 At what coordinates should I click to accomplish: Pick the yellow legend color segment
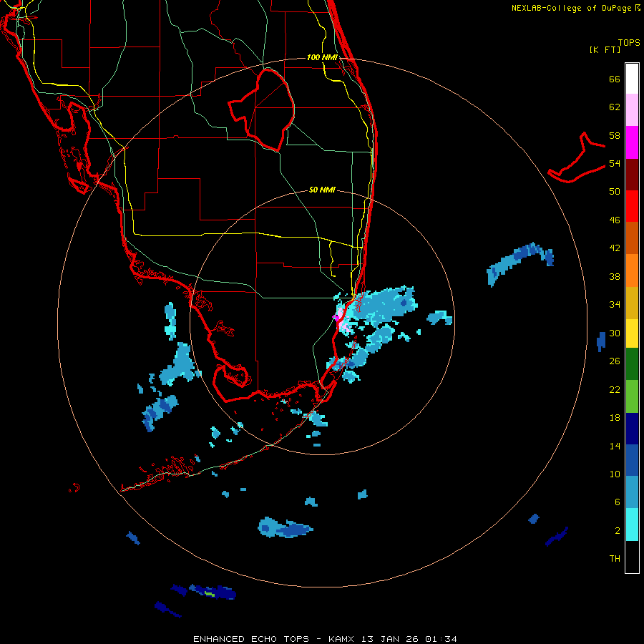point(632,333)
